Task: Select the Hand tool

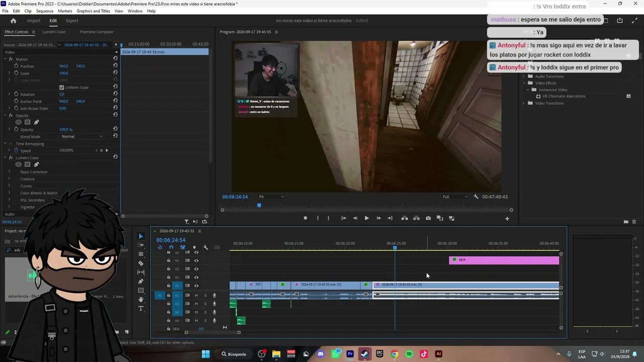Action: click(141, 299)
